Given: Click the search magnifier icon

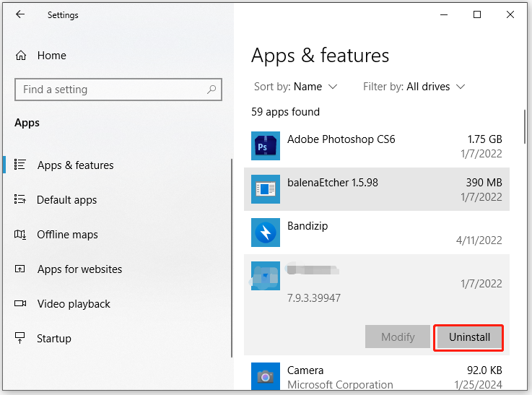Looking at the screenshot, I should 212,90.
